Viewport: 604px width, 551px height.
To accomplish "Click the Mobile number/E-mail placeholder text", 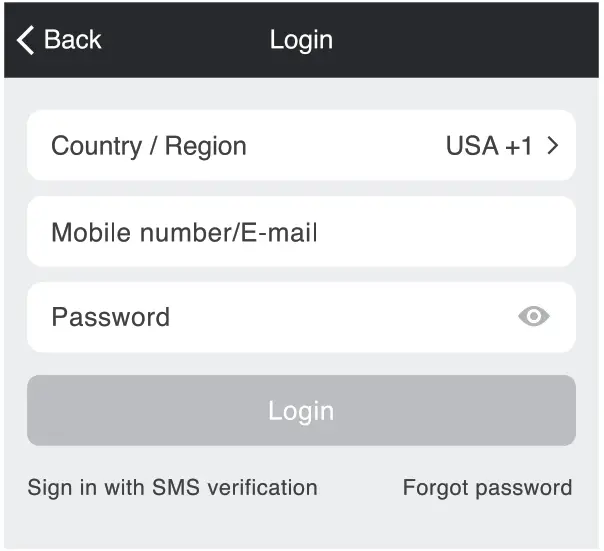I will click(184, 233).
